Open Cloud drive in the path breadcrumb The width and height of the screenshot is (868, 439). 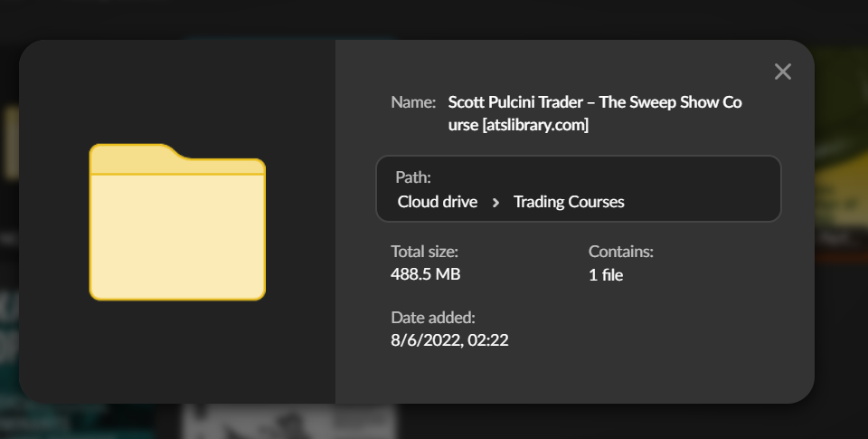(x=437, y=202)
